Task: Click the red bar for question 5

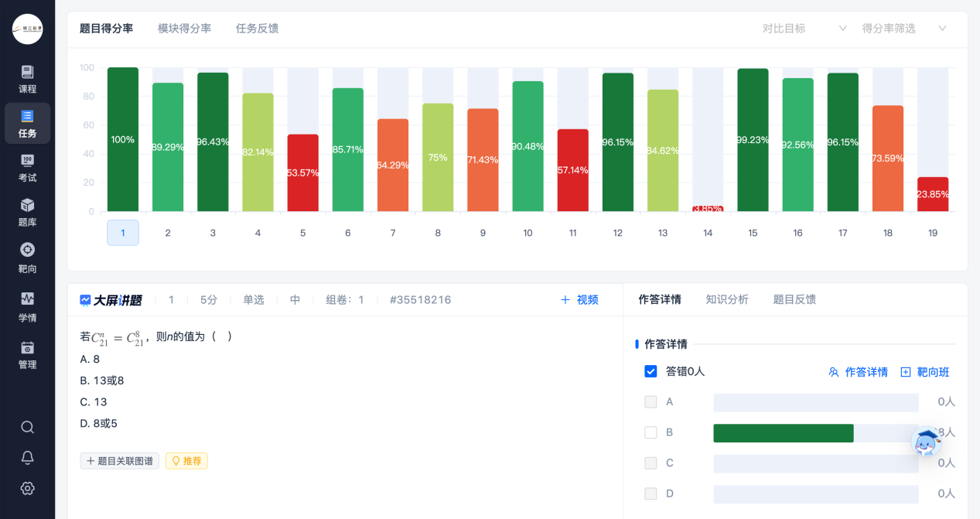Action: (x=302, y=172)
